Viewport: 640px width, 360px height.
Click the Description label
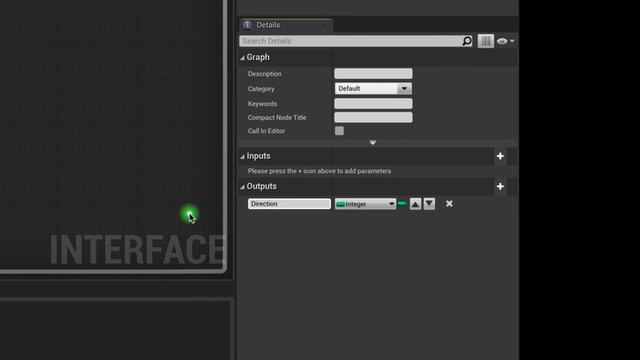264,74
